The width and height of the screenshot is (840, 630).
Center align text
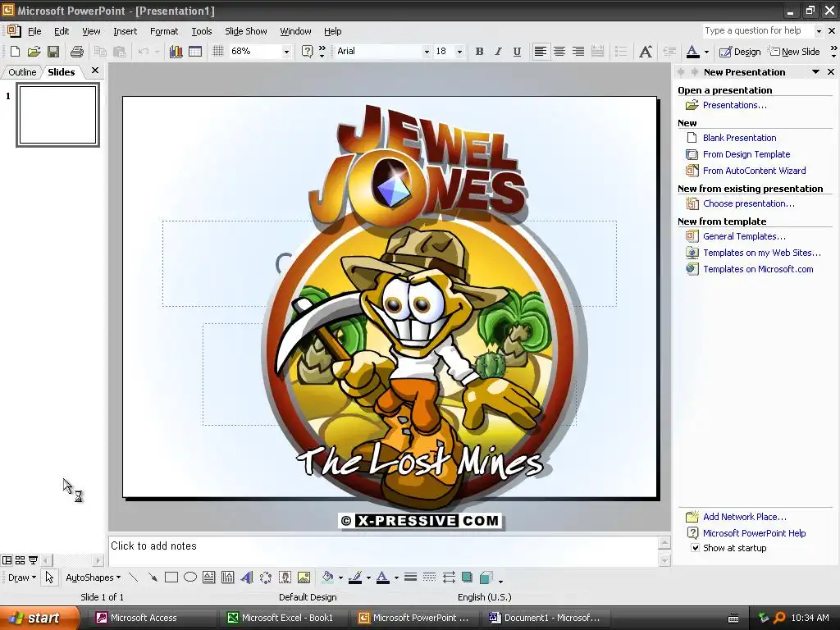[x=559, y=52]
